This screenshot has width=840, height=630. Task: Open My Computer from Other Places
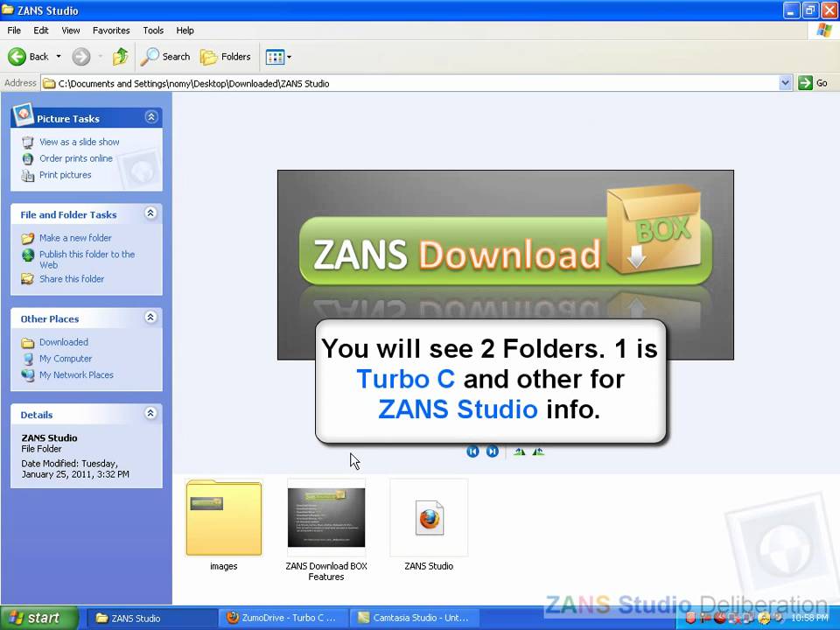tap(66, 359)
